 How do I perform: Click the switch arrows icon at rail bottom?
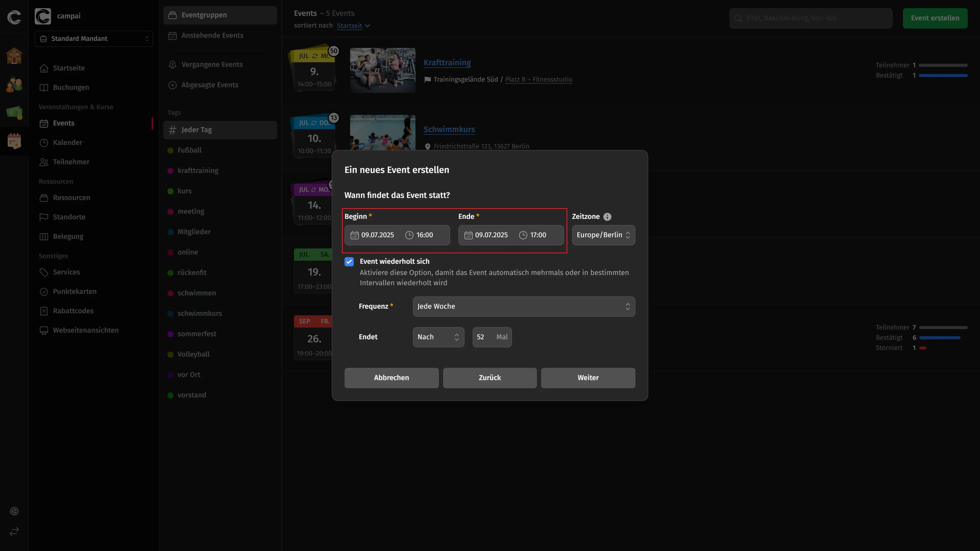pos(14,531)
